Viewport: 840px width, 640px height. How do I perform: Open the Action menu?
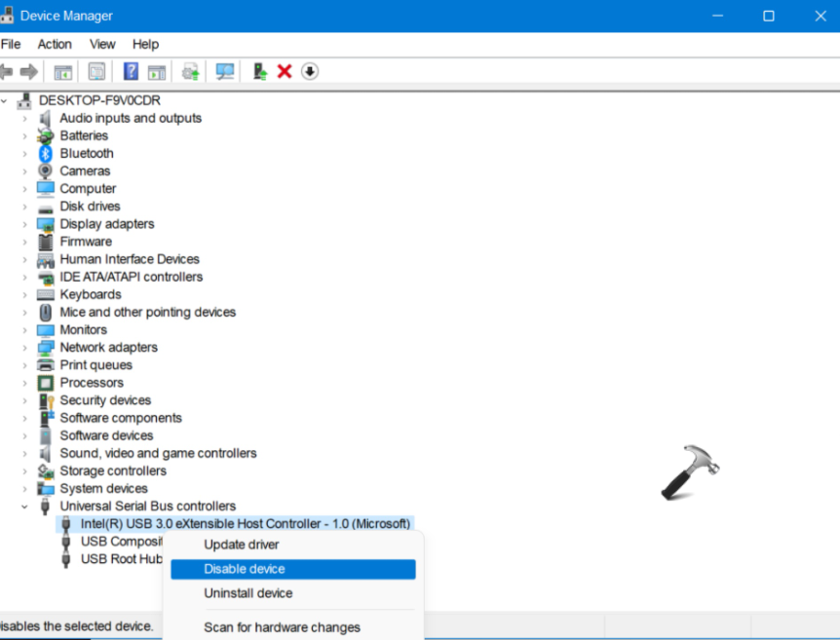click(55, 44)
